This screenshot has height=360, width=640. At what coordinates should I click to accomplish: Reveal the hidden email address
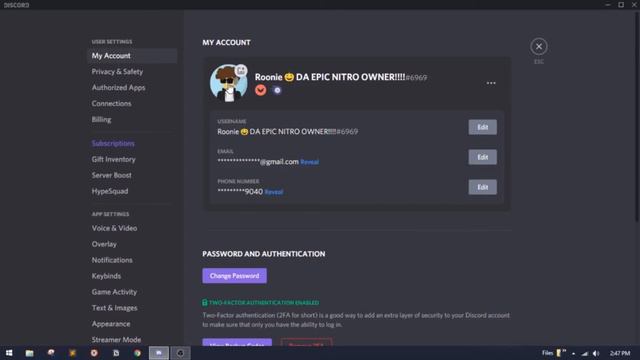coord(309,162)
